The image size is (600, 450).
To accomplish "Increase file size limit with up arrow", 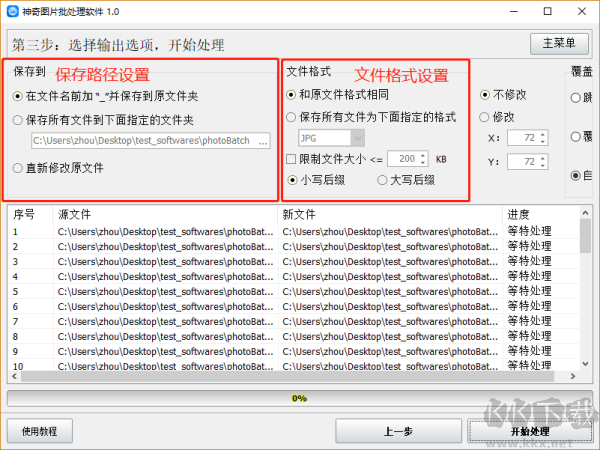I will point(423,155).
